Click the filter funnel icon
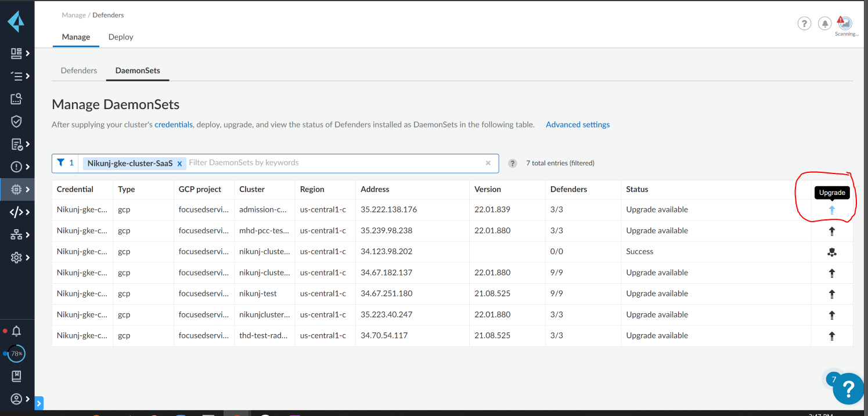868x416 pixels. coord(61,163)
